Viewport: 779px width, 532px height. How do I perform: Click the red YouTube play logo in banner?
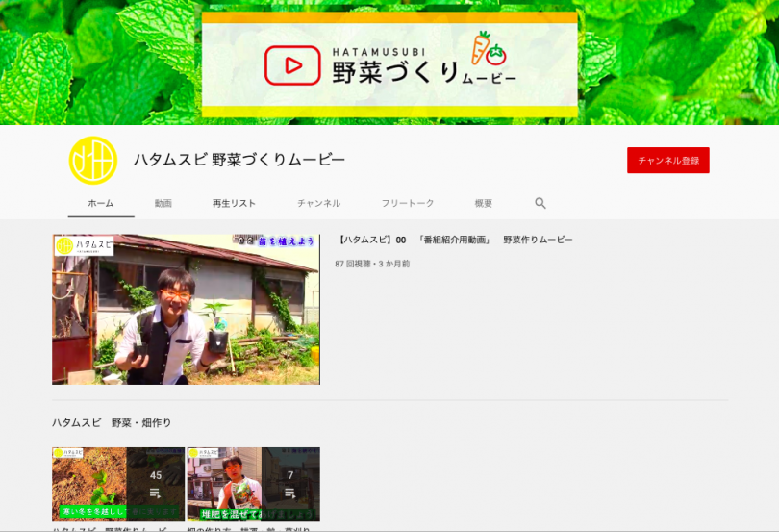[292, 65]
